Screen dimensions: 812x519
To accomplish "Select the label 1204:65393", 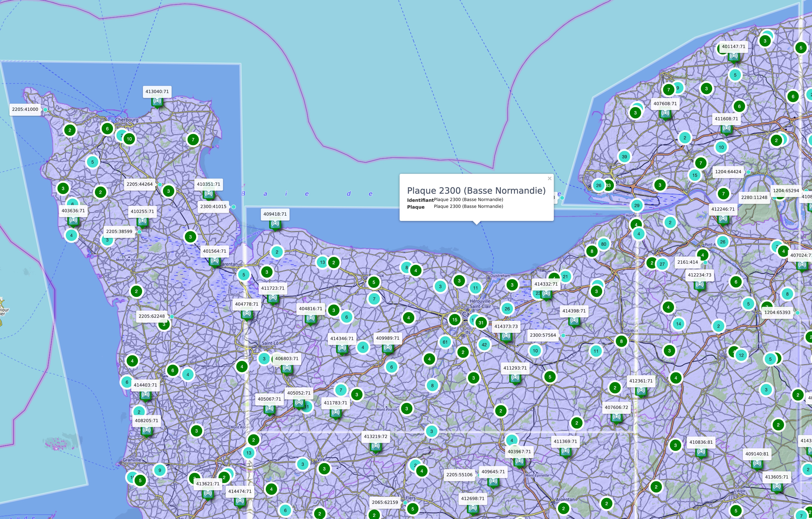I will pyautogui.click(x=777, y=312).
